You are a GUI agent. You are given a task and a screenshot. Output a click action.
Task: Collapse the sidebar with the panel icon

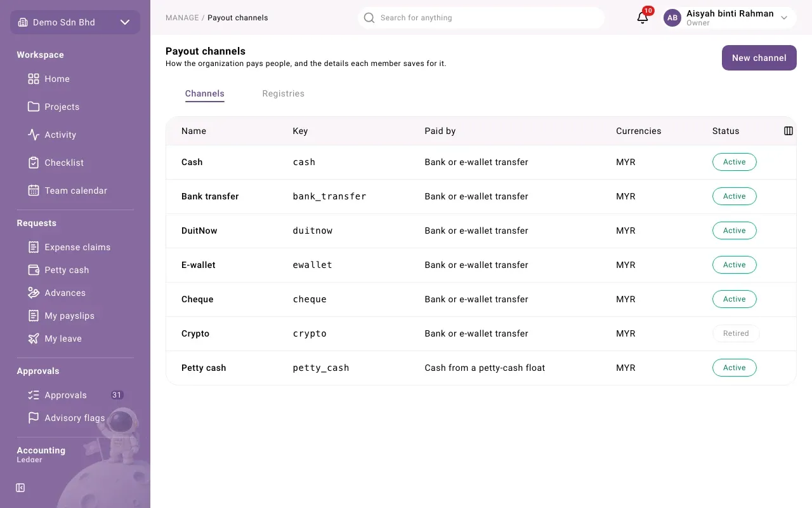point(20,488)
